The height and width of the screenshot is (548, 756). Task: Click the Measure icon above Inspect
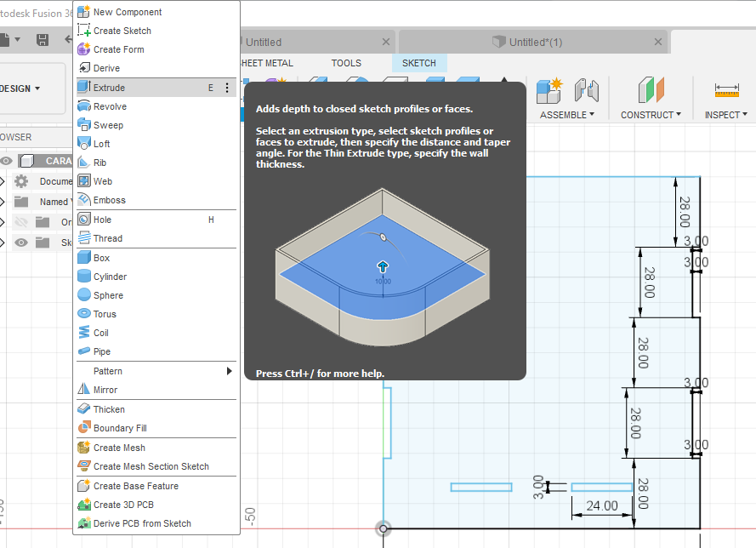pos(726,89)
